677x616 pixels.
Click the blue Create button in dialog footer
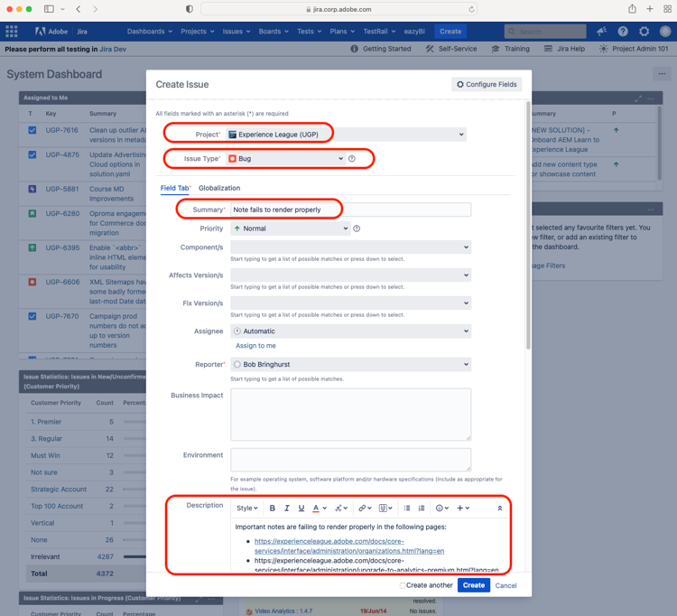click(x=474, y=585)
